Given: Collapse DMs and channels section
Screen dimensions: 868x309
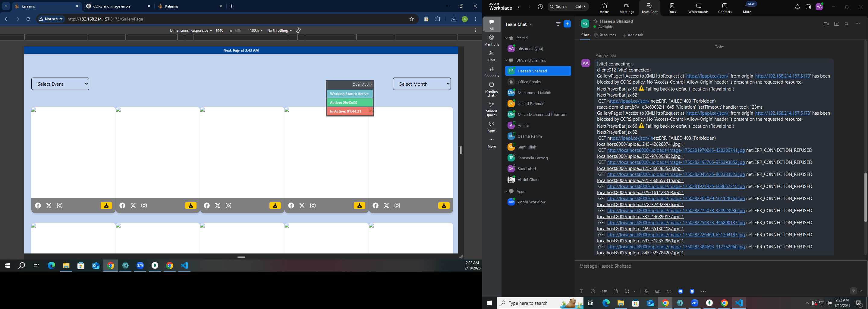Looking at the screenshot, I should pyautogui.click(x=506, y=60).
